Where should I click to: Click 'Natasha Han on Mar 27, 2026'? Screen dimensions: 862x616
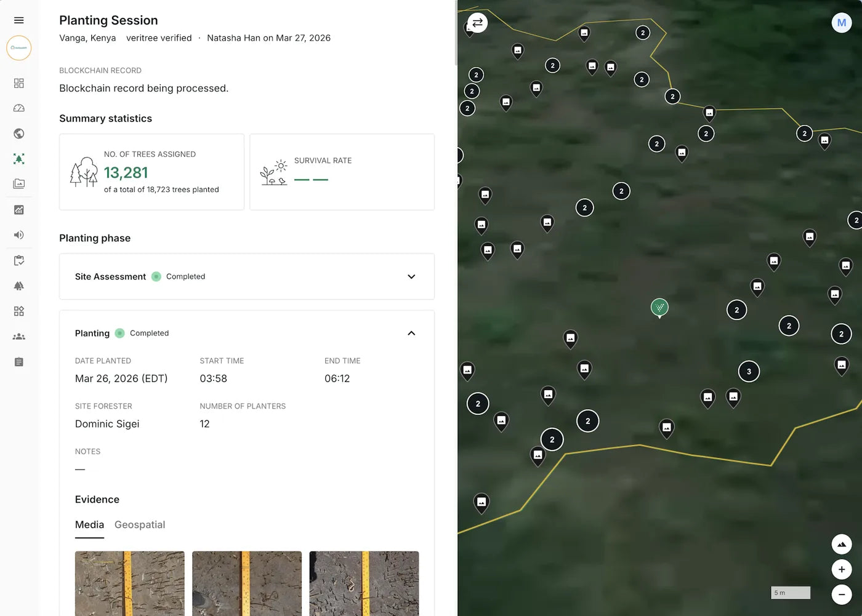pyautogui.click(x=268, y=38)
